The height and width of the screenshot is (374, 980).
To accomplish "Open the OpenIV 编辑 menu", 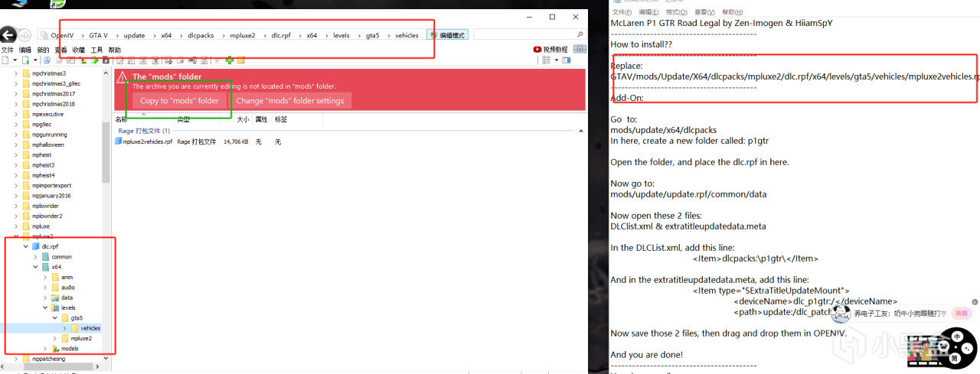I will click(x=25, y=50).
